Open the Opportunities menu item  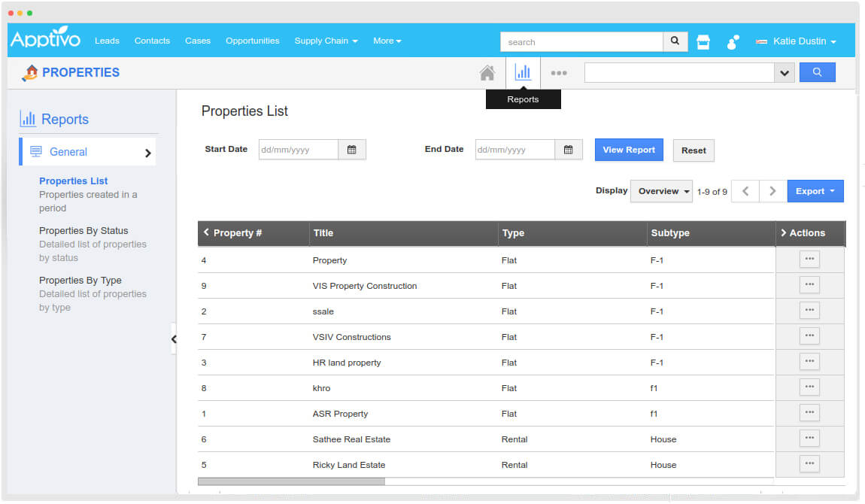coord(252,41)
